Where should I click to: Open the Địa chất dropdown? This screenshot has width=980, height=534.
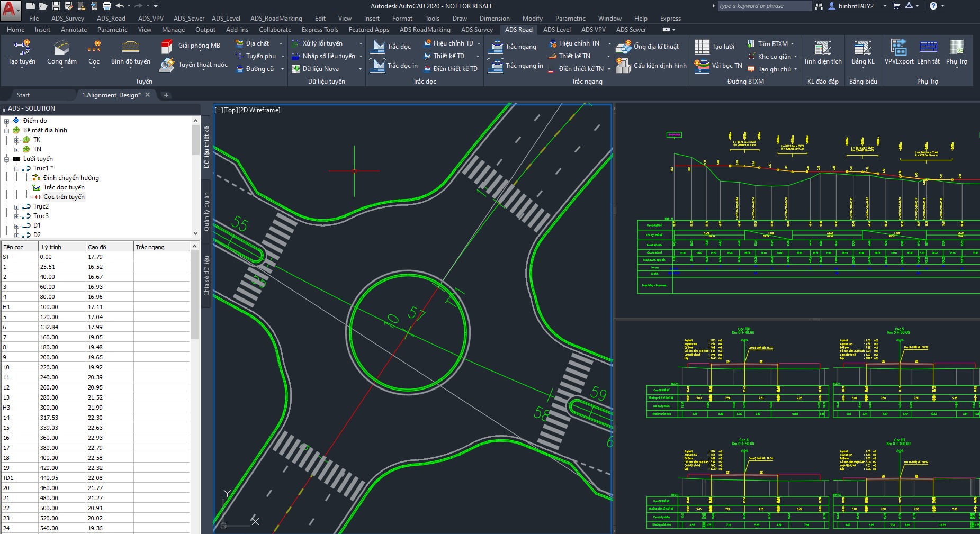[x=281, y=43]
